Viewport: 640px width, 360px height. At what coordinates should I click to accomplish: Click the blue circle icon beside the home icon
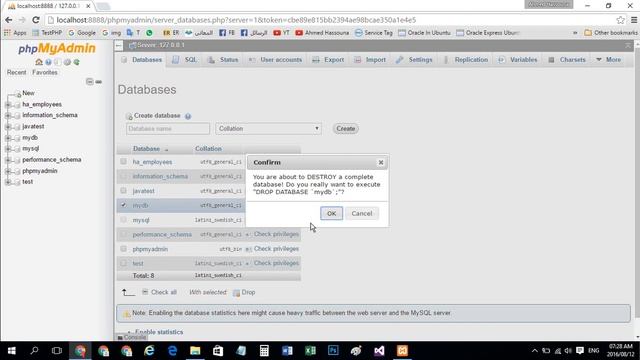coord(49,62)
